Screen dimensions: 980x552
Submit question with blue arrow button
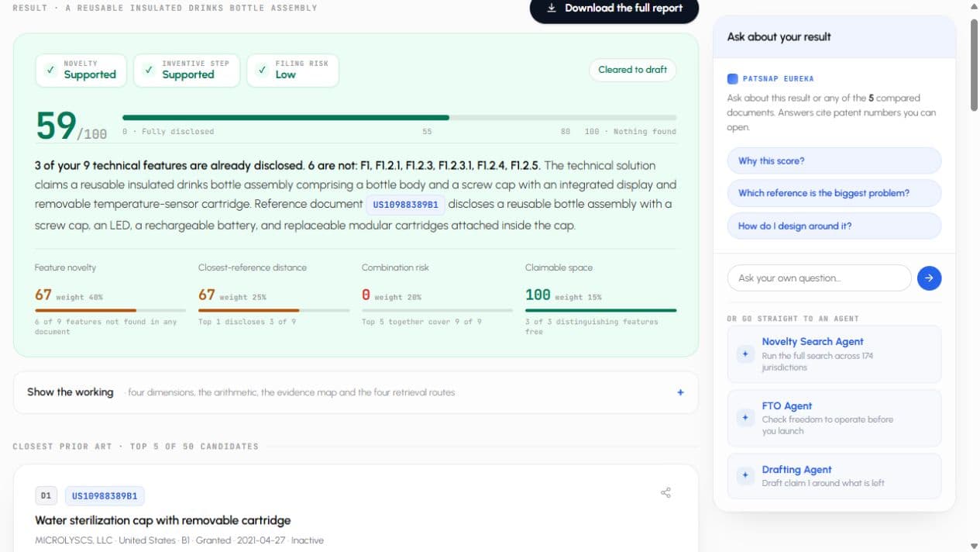[929, 278]
